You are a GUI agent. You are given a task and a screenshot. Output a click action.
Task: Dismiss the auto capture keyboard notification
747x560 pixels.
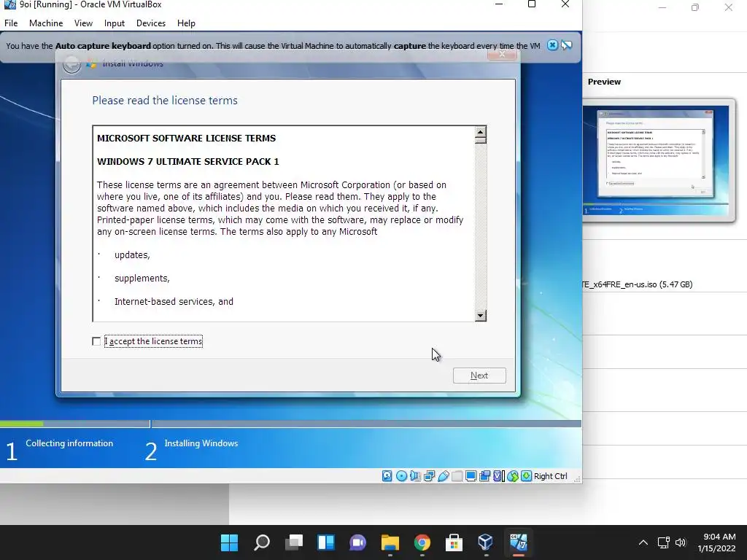[552, 45]
